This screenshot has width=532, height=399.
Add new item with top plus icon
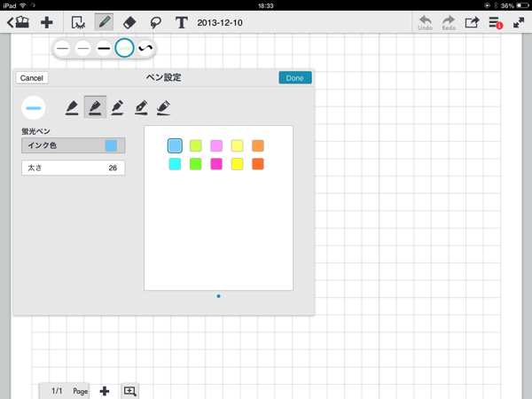tap(46, 23)
